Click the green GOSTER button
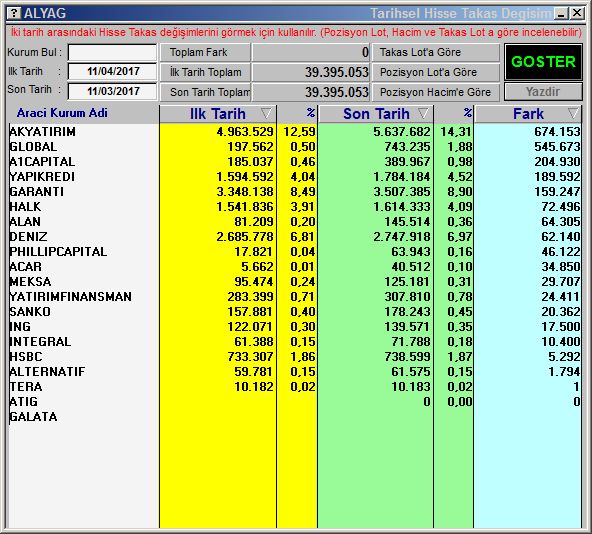This screenshot has height=534, width=592. 543,62
